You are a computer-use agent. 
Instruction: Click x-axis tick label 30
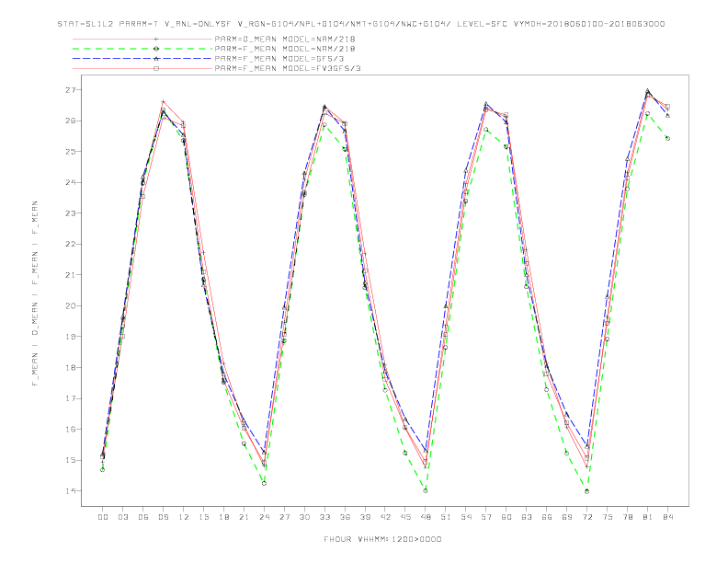point(304,517)
